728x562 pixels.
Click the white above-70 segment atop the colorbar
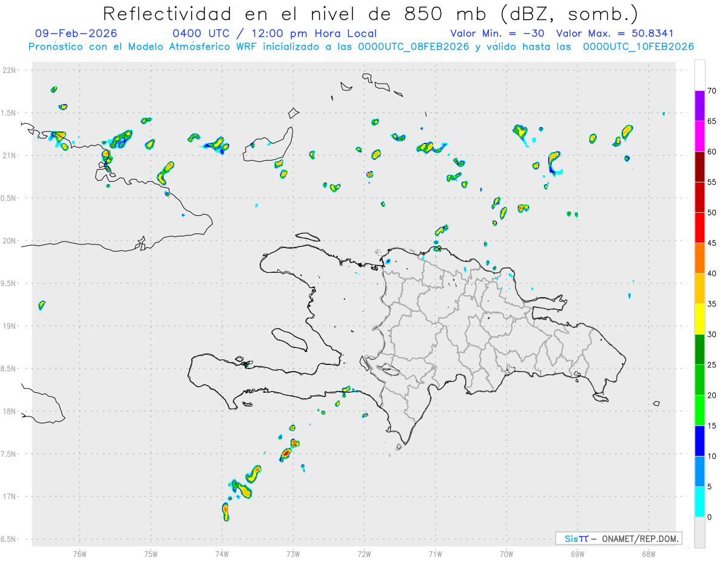tap(699, 75)
